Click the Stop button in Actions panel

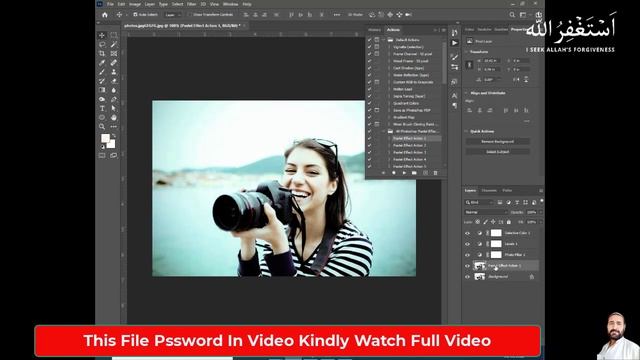[x=383, y=173]
